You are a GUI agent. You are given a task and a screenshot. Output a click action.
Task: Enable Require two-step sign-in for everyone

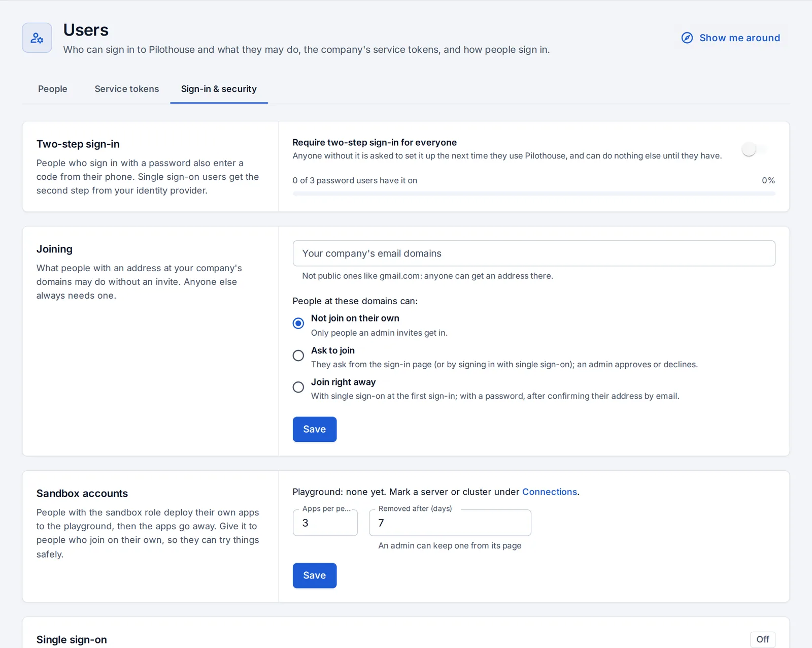[x=755, y=149]
